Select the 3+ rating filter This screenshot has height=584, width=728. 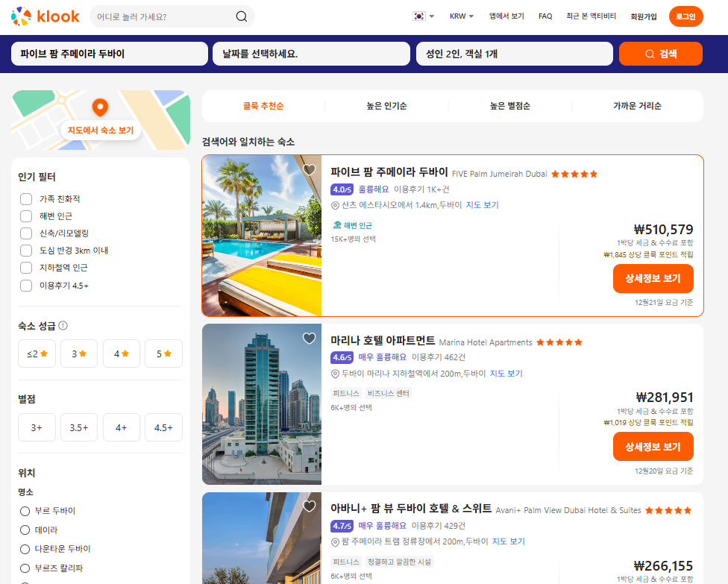coord(37,427)
